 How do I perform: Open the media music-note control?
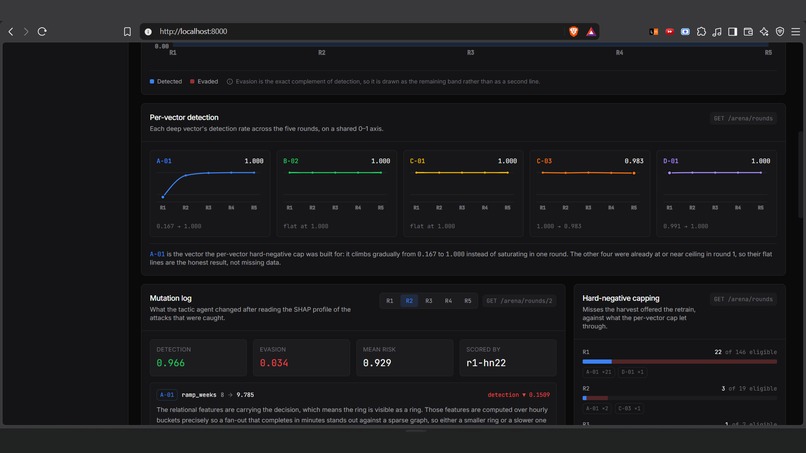(717, 31)
